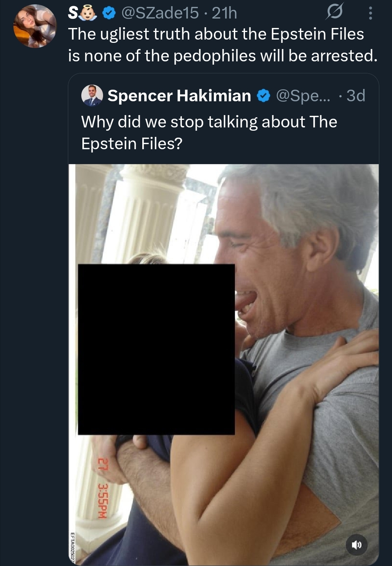
Task: Click the black redaction box on the media
Action: click(x=156, y=349)
